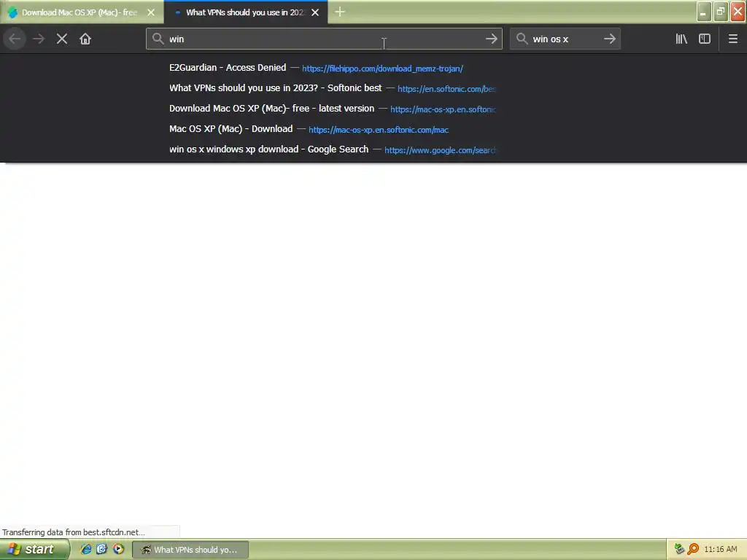Click the search bar Go arrow
The width and height of the screenshot is (747, 560).
coord(609,39)
